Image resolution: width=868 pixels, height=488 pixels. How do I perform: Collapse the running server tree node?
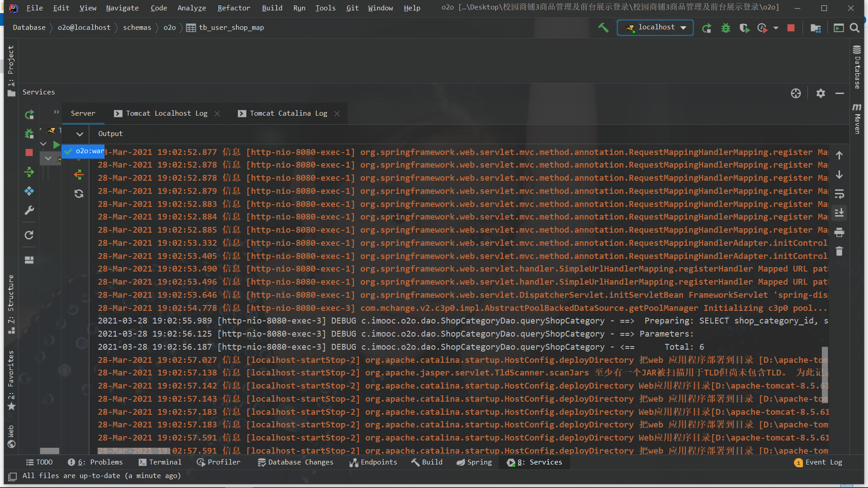click(43, 144)
